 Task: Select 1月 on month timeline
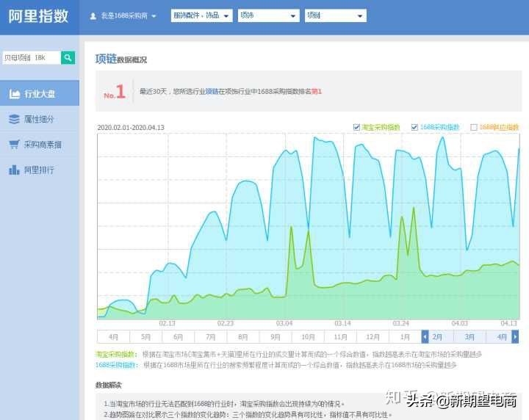(405, 337)
